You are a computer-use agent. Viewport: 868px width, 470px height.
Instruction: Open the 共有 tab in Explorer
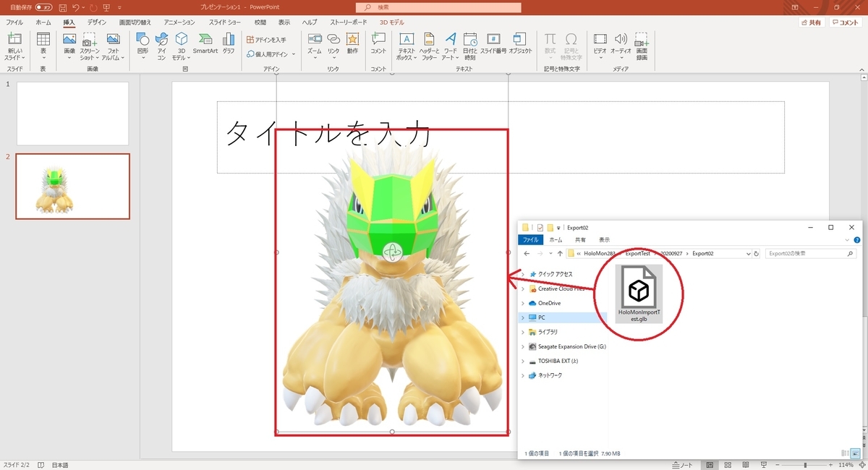coord(580,239)
